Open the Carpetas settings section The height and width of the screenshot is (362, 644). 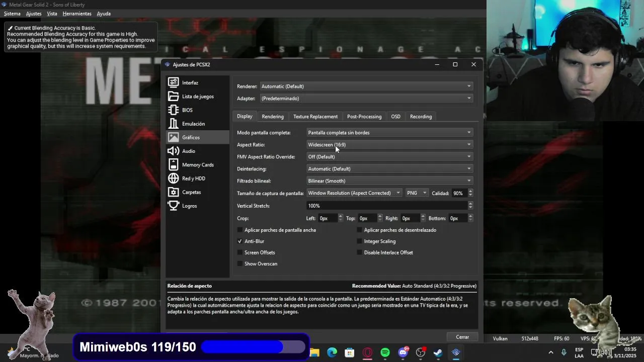(197, 192)
